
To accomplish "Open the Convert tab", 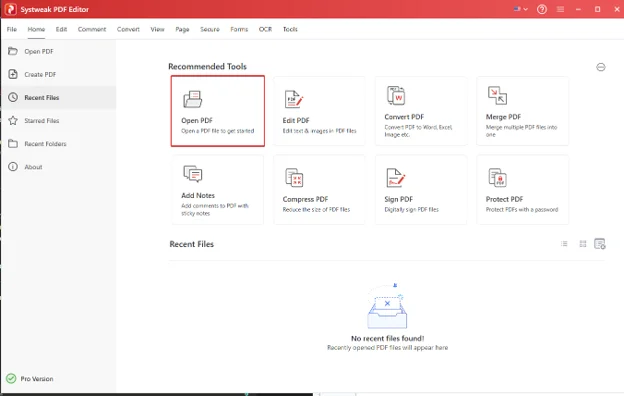I will tap(128, 29).
